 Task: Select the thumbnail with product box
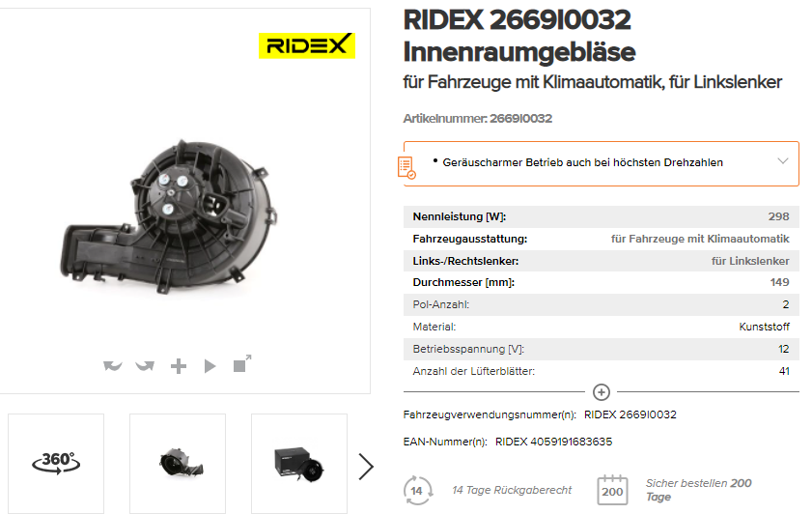tap(299, 463)
